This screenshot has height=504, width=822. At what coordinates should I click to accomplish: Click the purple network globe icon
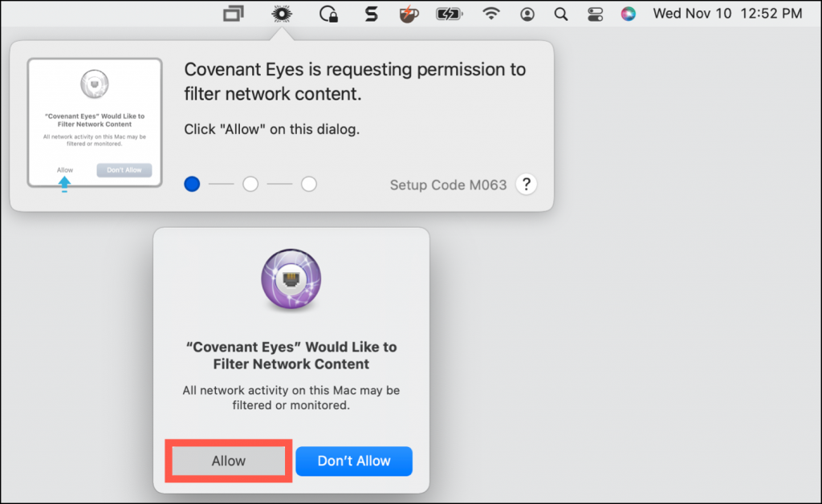[291, 279]
